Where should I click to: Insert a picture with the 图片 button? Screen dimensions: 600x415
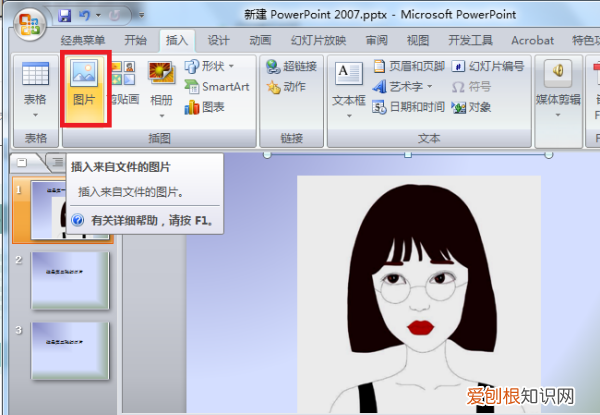[84, 88]
